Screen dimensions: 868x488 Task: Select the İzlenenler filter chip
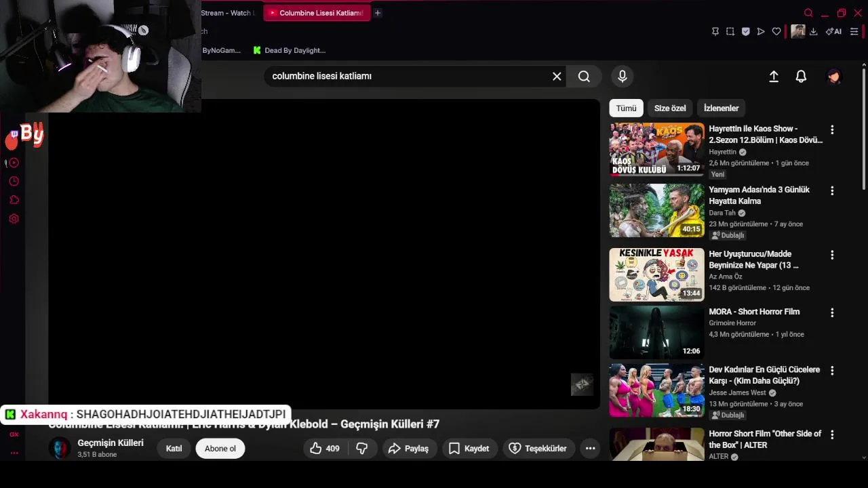click(x=721, y=108)
